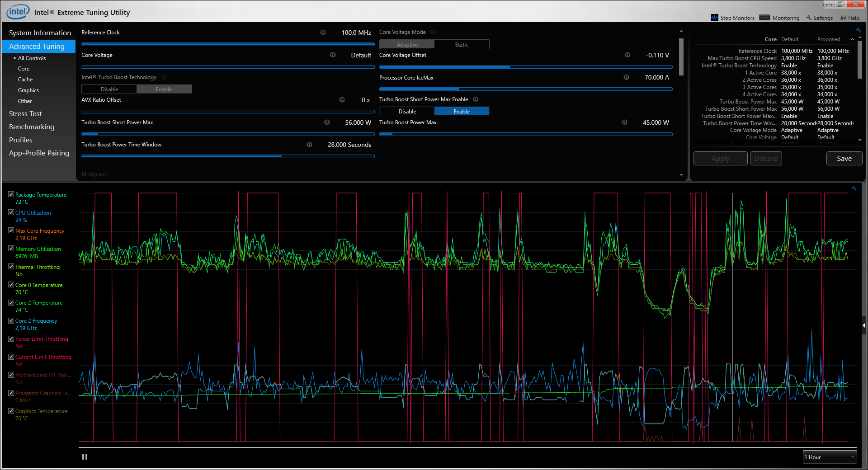868x470 pixels.
Task: Click wrench icon on monitoring graph
Action: pyautogui.click(x=854, y=188)
